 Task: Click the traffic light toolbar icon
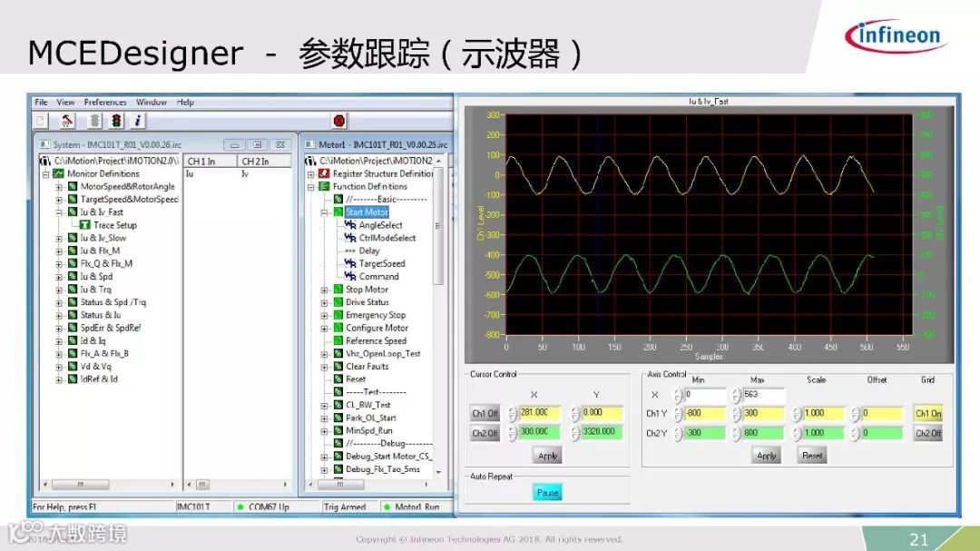click(x=116, y=121)
